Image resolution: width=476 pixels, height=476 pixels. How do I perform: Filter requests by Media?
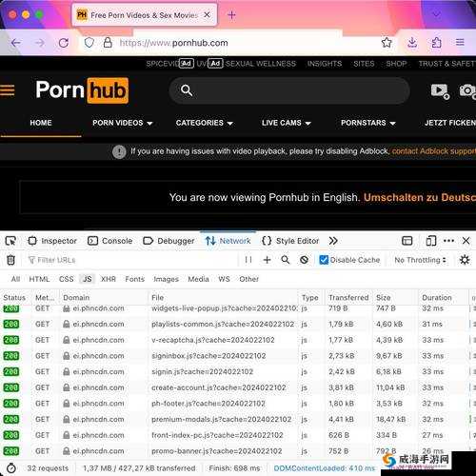pos(198,279)
